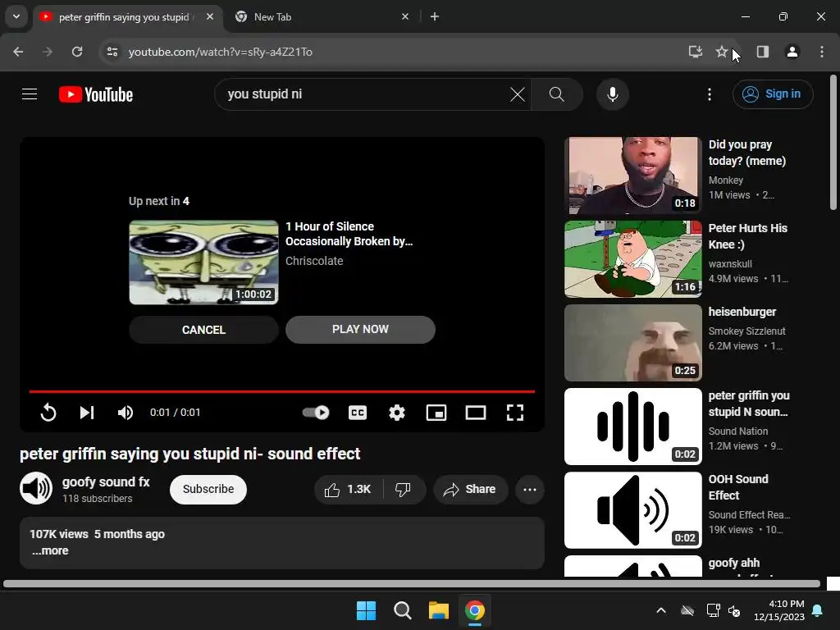This screenshot has width=840, height=630.
Task: Click the red video progress bar
Action: coord(282,391)
